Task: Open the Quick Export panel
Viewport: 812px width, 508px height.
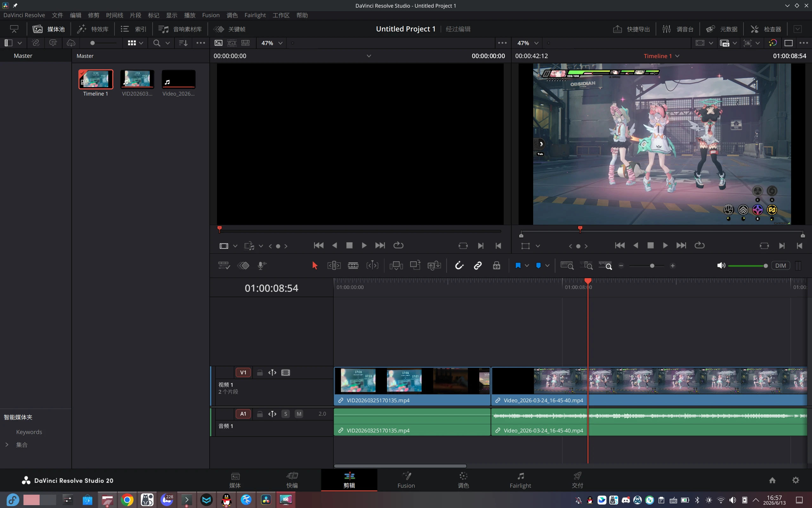Action: coord(631,29)
